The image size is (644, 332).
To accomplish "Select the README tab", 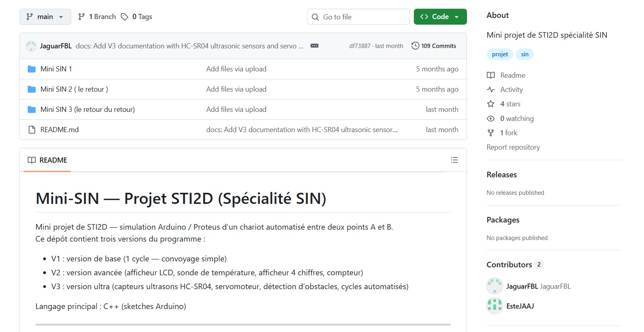I will (47, 160).
